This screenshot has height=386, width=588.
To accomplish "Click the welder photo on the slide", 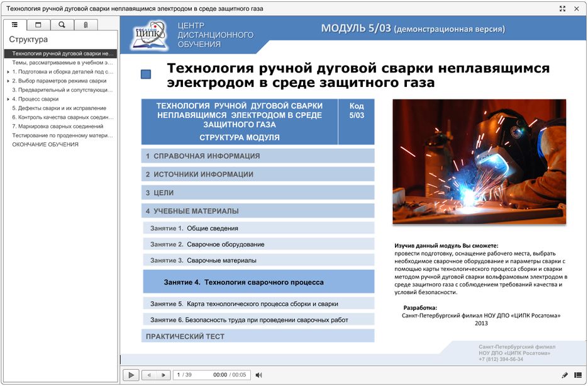I will pyautogui.click(x=479, y=162).
